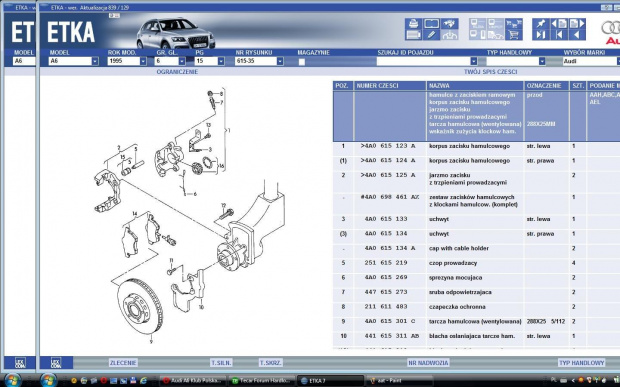Click the ZLECENIE button at bottom
620x387 pixels.
[x=123, y=362]
